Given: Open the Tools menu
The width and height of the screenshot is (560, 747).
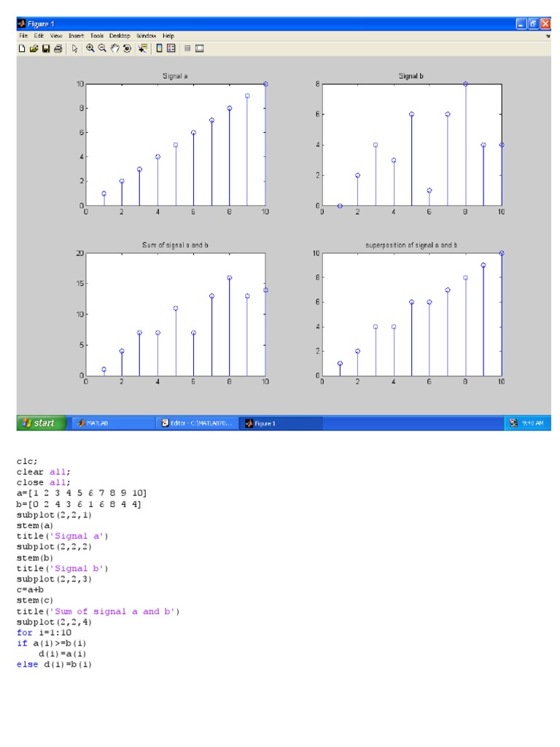Looking at the screenshot, I should click(97, 36).
